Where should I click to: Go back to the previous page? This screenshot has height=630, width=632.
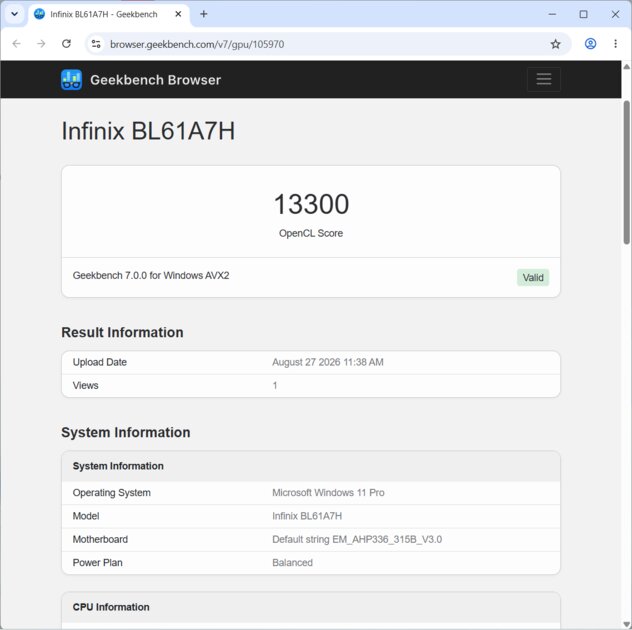pyautogui.click(x=17, y=44)
